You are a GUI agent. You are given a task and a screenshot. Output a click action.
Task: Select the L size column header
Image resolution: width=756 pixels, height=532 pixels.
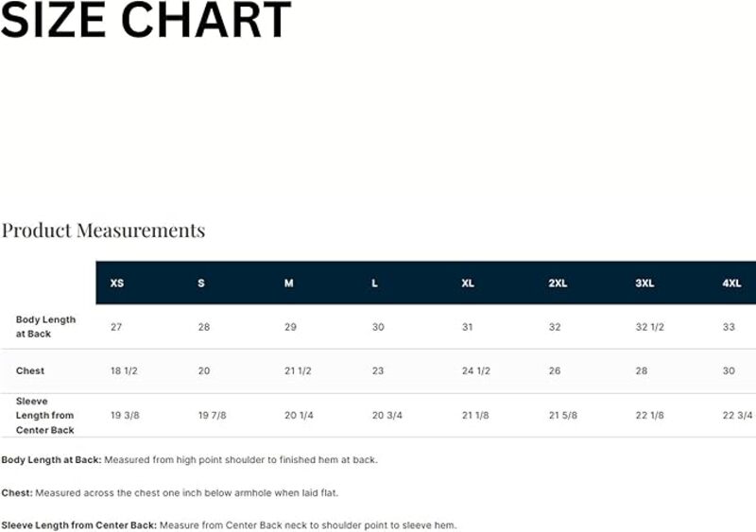(374, 283)
